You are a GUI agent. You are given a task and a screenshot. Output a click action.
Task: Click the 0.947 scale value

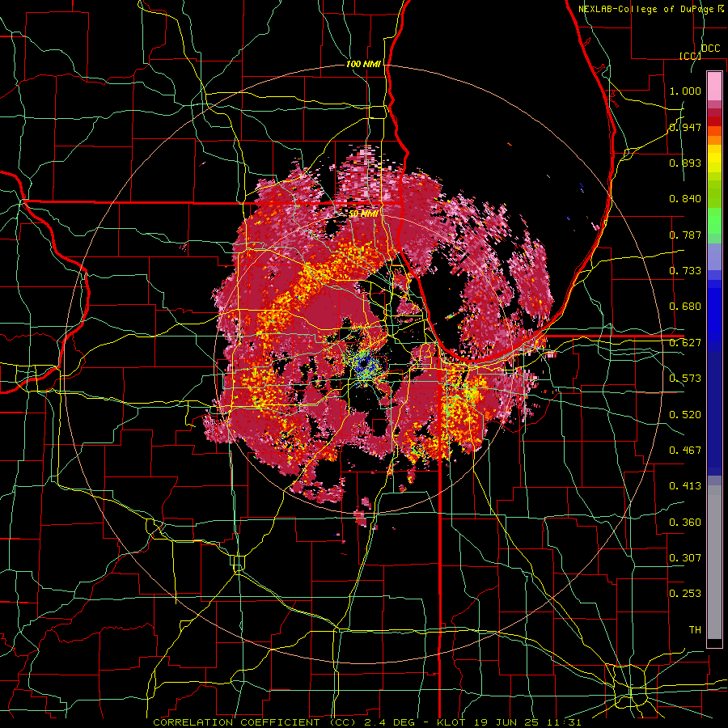(685, 127)
